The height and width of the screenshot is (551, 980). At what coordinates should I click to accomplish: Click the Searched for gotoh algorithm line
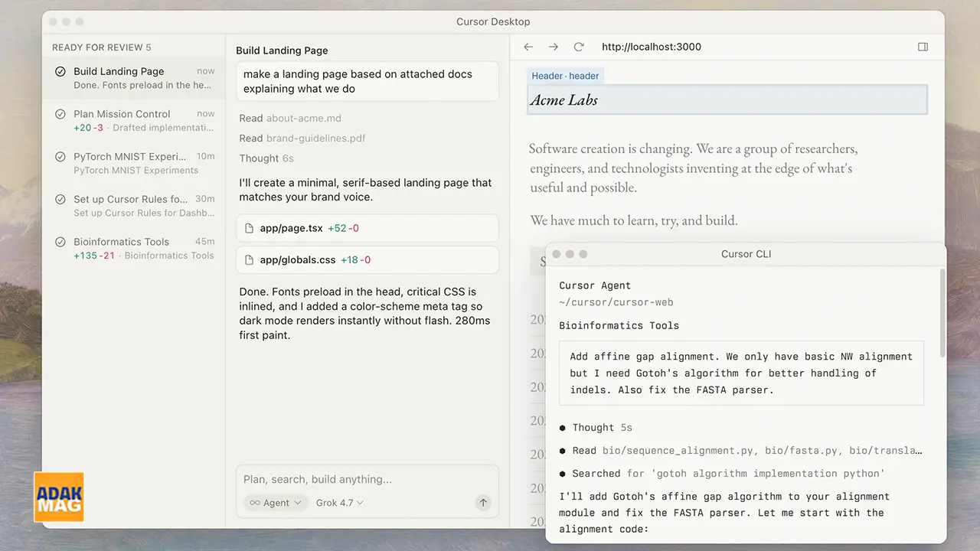click(722, 474)
